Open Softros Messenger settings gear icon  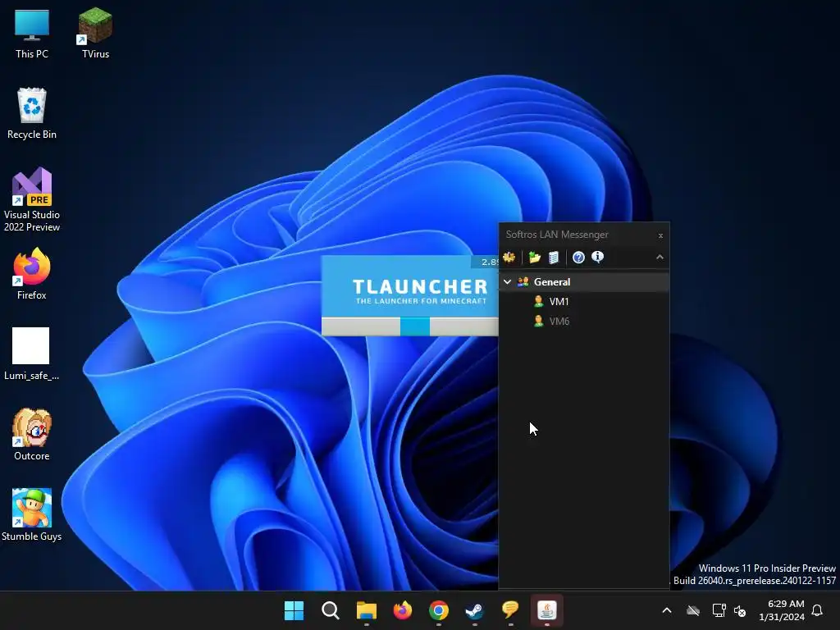[x=509, y=258]
